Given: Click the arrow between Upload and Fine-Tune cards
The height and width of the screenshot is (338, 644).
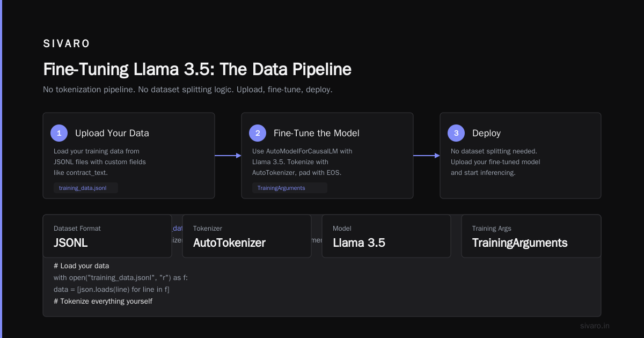Looking at the screenshot, I should 228,156.
